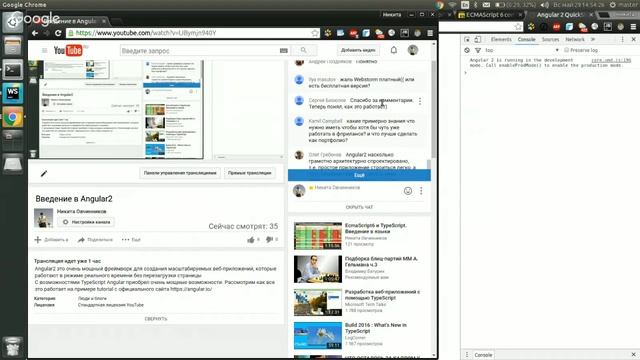
Task: Open the YouTube hamburger guide menu
Action: 44,51
